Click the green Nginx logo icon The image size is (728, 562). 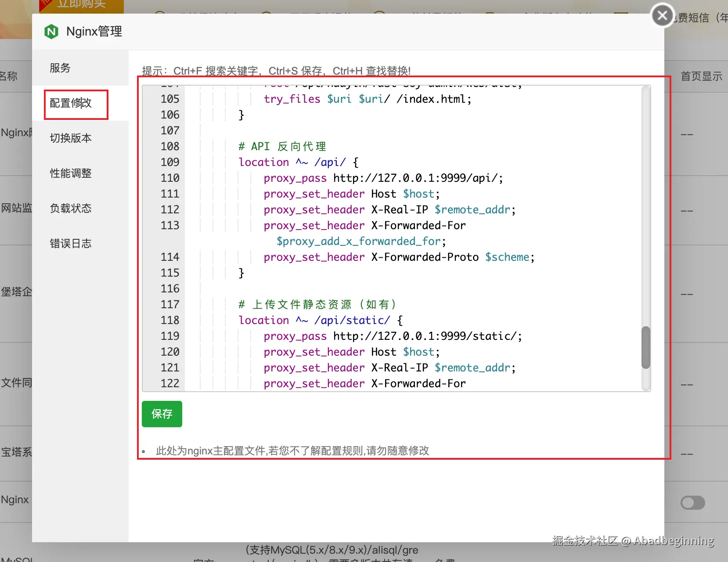(51, 32)
